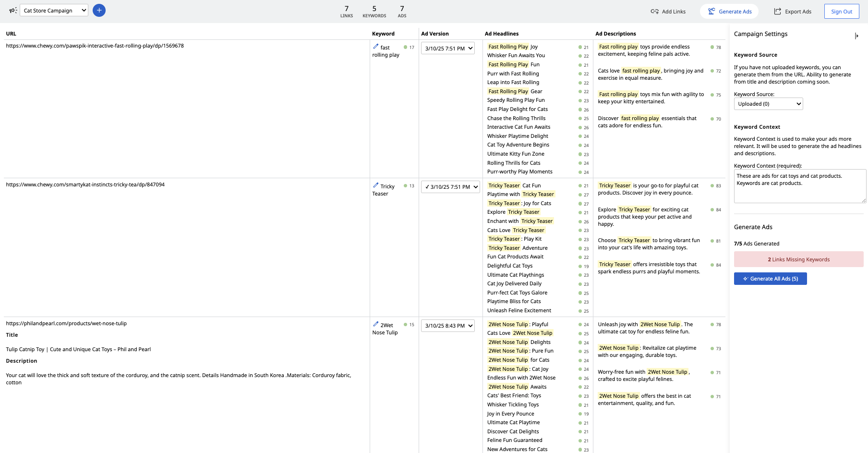Select the headline 'Whisker Fun Awaits You'
The width and height of the screenshot is (868, 453).
(x=516, y=56)
